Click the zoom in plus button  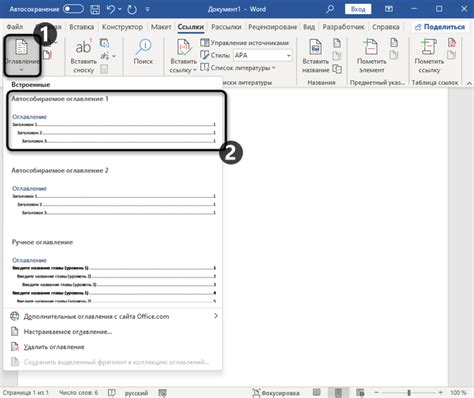click(x=440, y=393)
